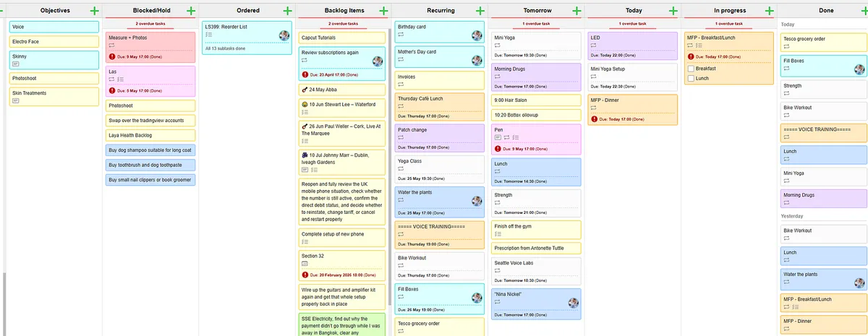Open the Patch change card
This screenshot has height=336, width=868.
click(440, 137)
